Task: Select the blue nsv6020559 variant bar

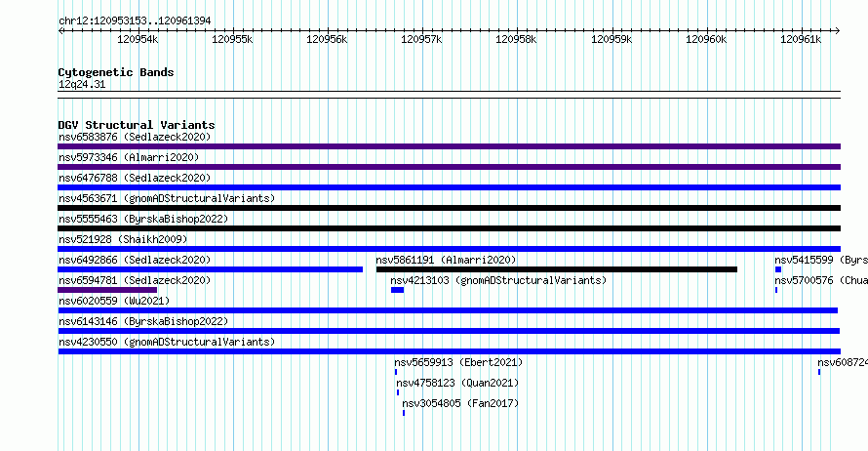Action: (448, 310)
